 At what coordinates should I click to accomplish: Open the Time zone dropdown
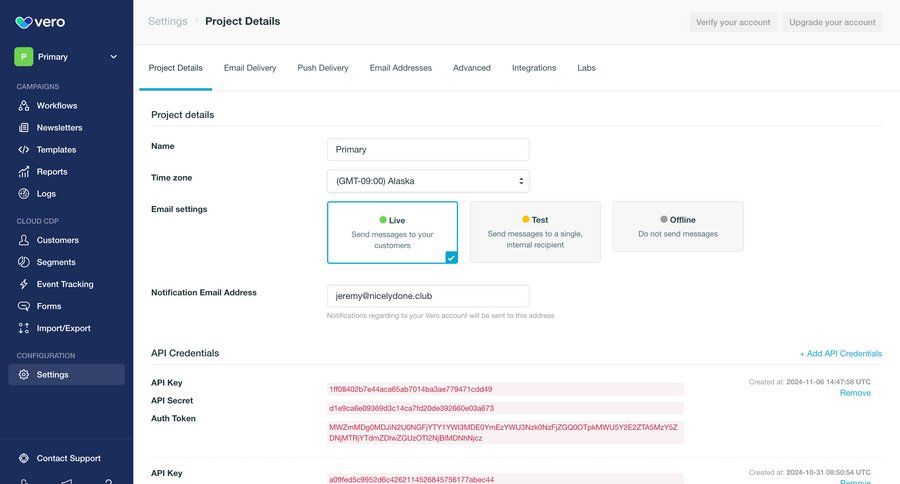point(428,181)
